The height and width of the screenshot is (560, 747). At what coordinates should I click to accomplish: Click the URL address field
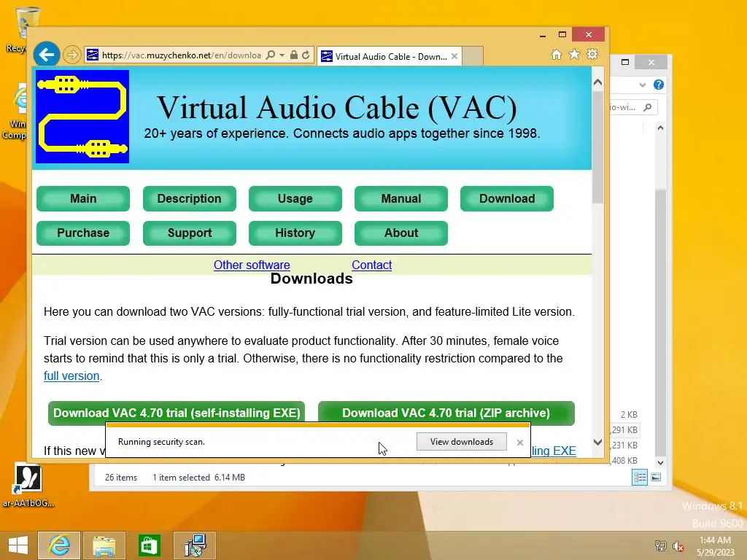(x=181, y=55)
